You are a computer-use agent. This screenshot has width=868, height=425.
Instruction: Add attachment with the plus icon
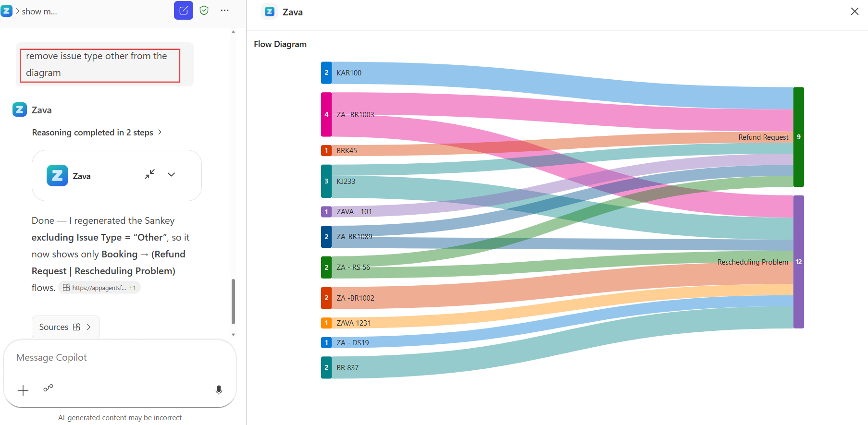pos(23,390)
